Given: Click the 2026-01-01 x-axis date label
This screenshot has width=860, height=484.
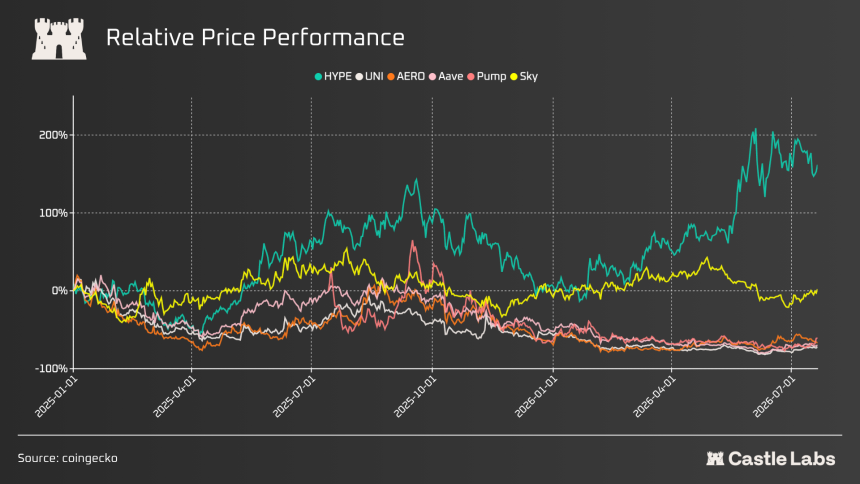Looking at the screenshot, I should (535, 397).
